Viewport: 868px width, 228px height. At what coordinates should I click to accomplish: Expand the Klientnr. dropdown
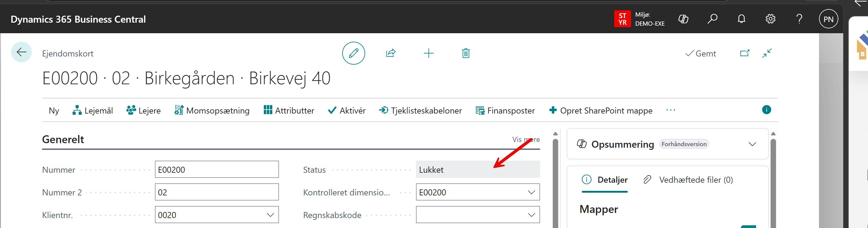click(270, 215)
